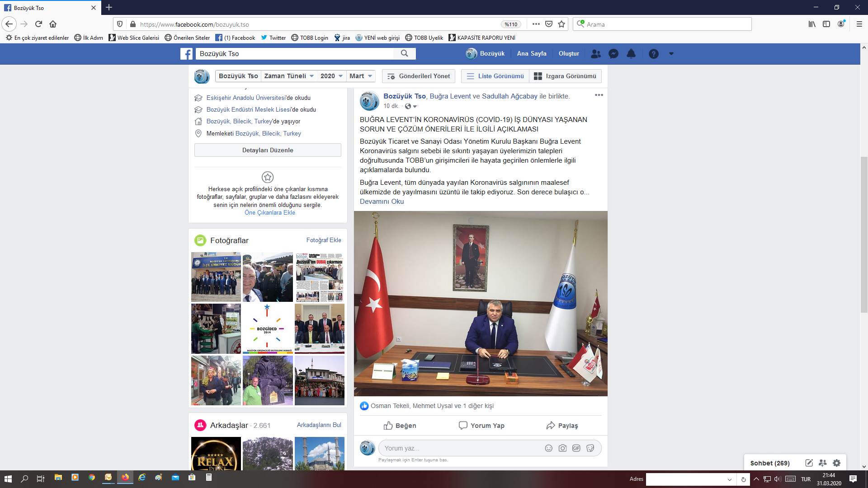The width and height of the screenshot is (868, 488).
Task: Switch to Liste Görünümü
Action: click(x=495, y=76)
